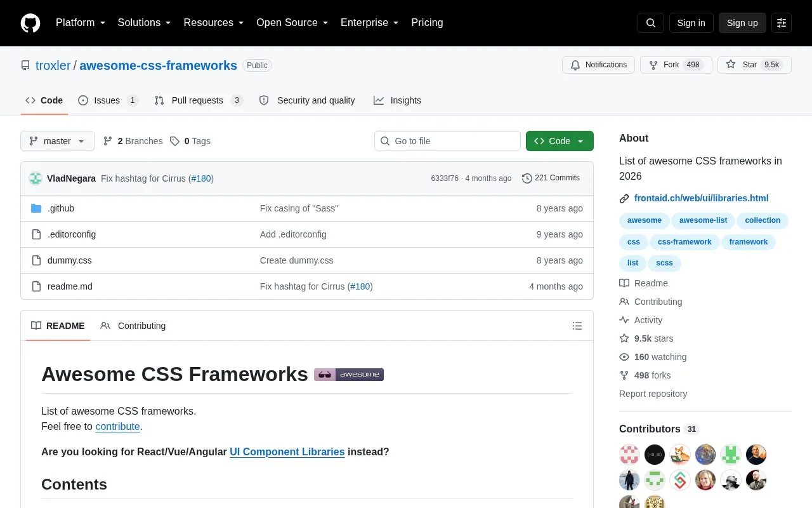
Task: Star the repository with Star button
Action: pos(754,65)
